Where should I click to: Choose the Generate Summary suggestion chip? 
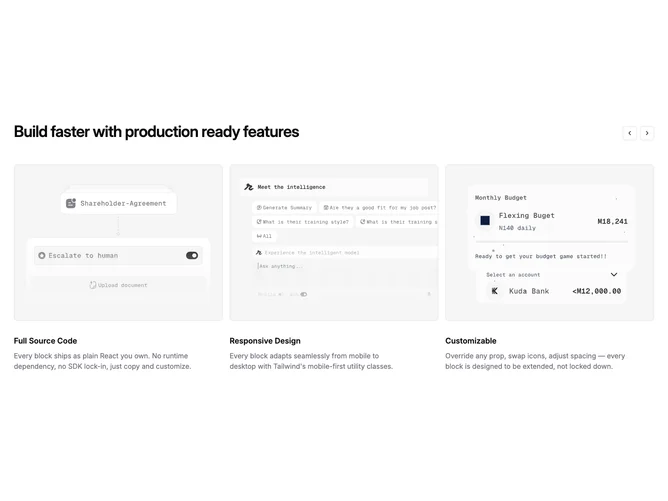[284, 207]
